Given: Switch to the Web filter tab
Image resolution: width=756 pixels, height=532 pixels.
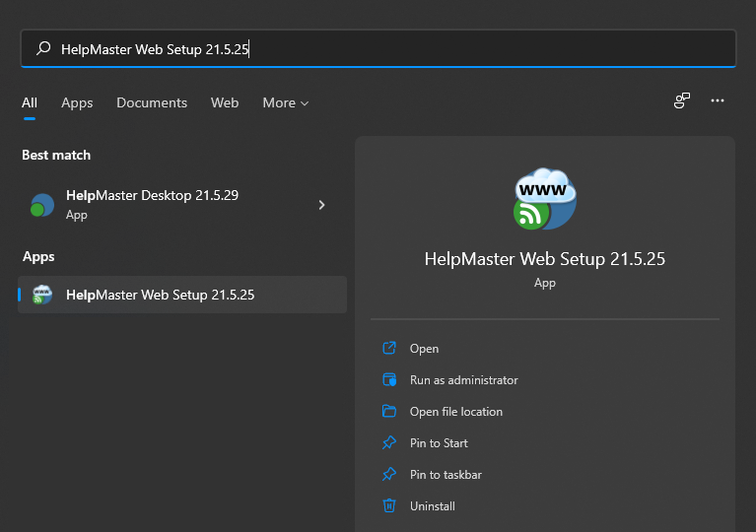Looking at the screenshot, I should (225, 102).
